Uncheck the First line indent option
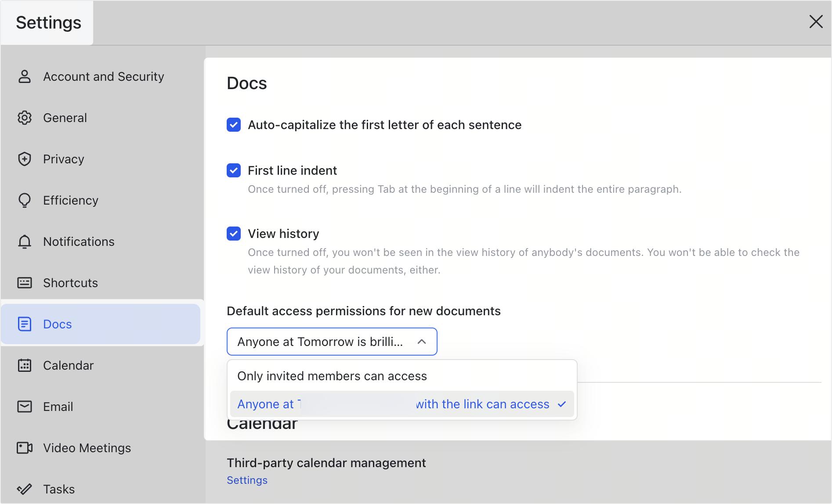The height and width of the screenshot is (504, 832). pyautogui.click(x=233, y=170)
